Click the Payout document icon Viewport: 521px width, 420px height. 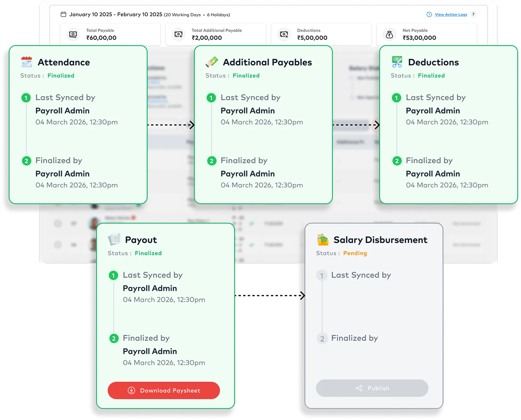pyautogui.click(x=114, y=240)
